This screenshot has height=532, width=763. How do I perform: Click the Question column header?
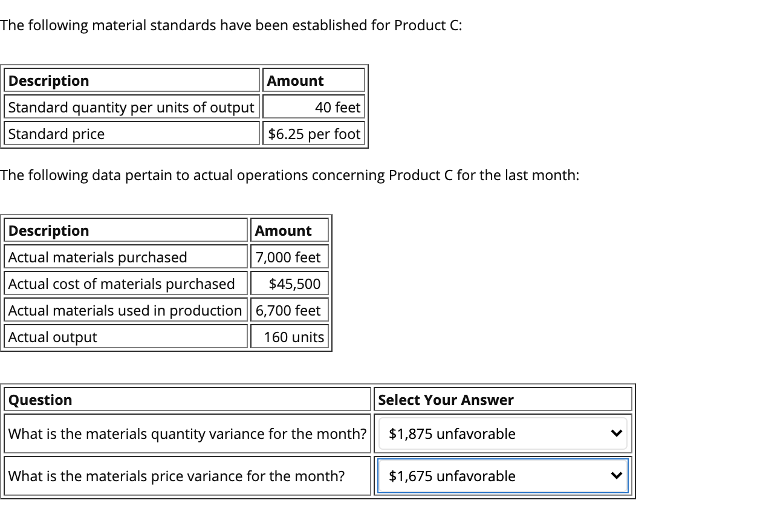click(x=40, y=400)
